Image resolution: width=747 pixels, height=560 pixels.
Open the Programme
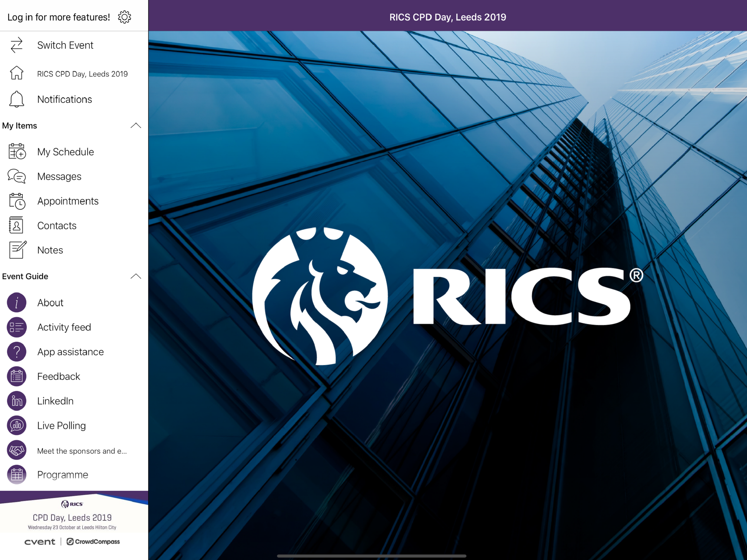[x=74, y=474]
